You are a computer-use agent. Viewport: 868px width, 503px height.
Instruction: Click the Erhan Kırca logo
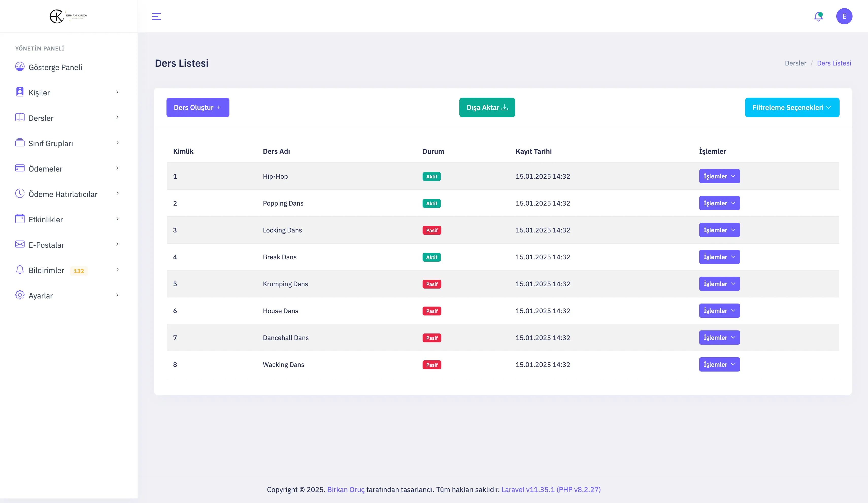pos(68,16)
